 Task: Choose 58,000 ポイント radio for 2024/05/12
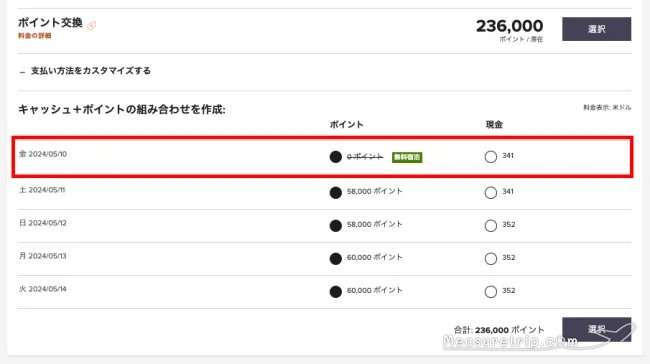tap(336, 226)
